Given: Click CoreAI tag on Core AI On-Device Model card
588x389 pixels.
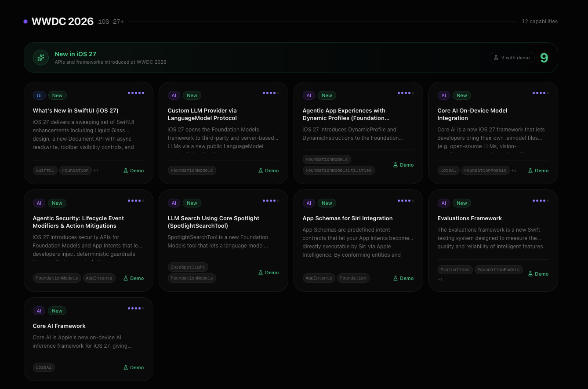Looking at the screenshot, I should point(449,171).
